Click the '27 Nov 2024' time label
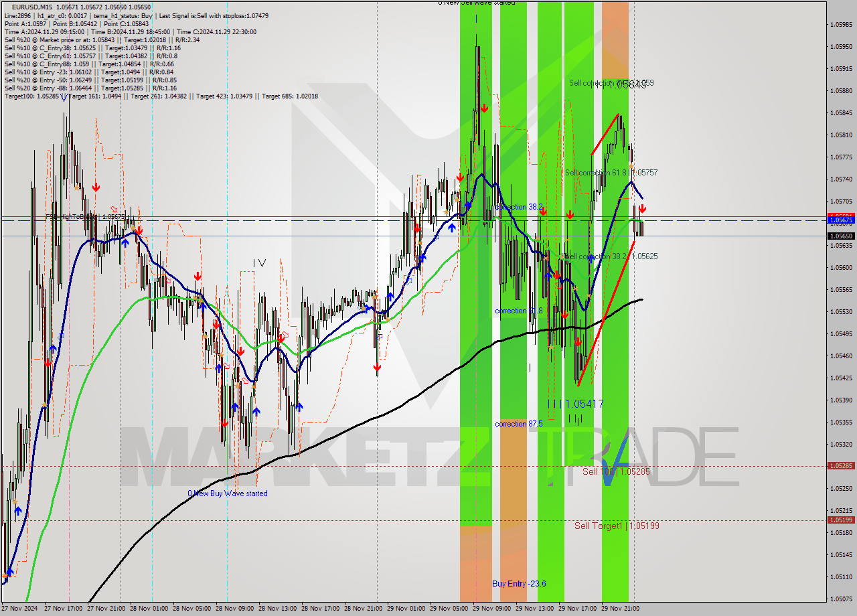Image resolution: width=857 pixels, height=616 pixels. [19, 609]
